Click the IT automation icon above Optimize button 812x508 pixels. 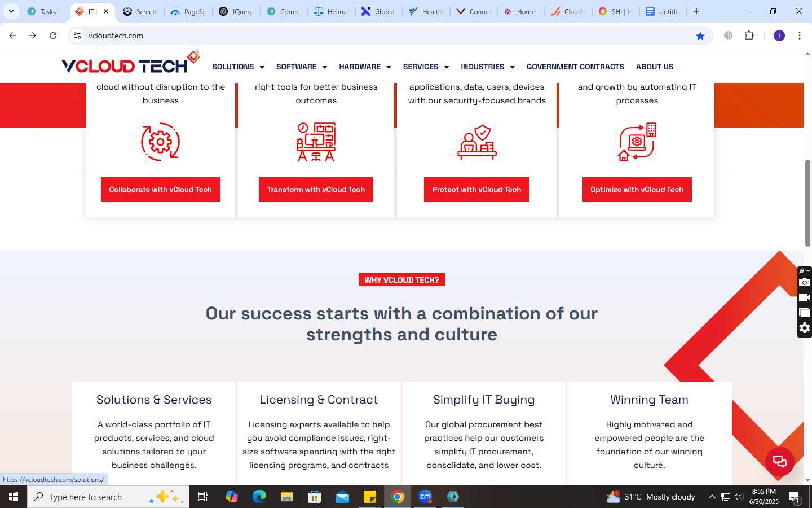(637, 142)
